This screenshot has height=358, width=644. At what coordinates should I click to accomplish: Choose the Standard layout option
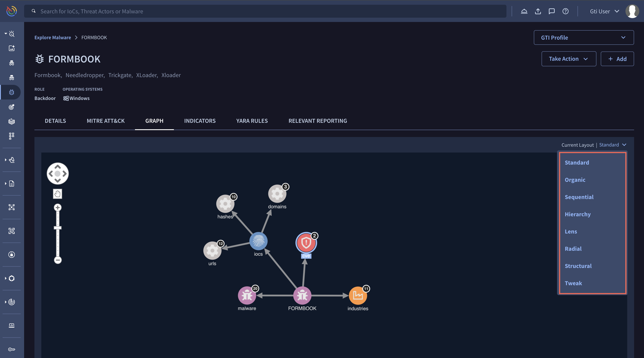pyautogui.click(x=577, y=163)
